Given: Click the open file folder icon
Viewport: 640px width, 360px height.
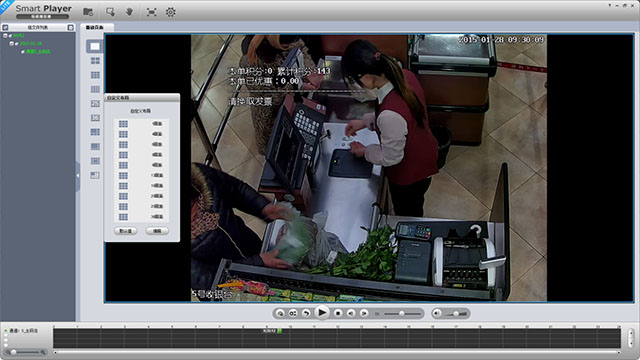Looking at the screenshot, I should pyautogui.click(x=88, y=12).
